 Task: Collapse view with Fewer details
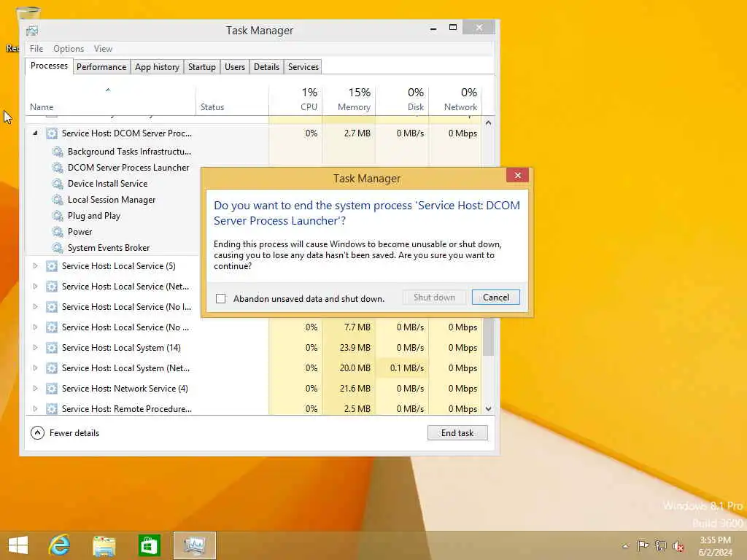point(65,433)
